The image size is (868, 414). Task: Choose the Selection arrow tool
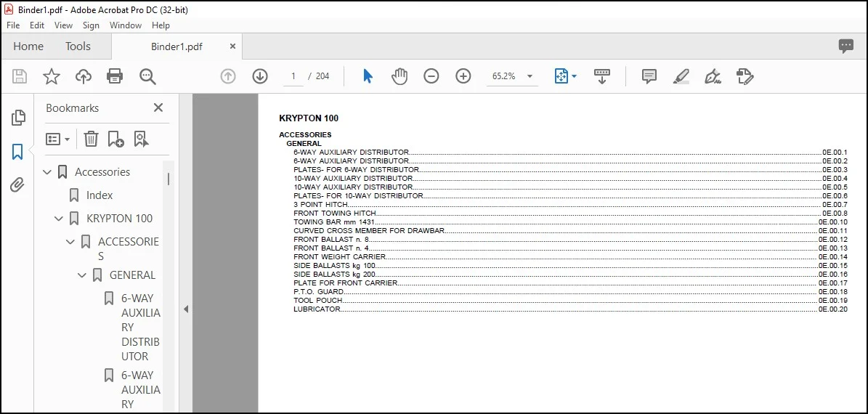[x=368, y=76]
